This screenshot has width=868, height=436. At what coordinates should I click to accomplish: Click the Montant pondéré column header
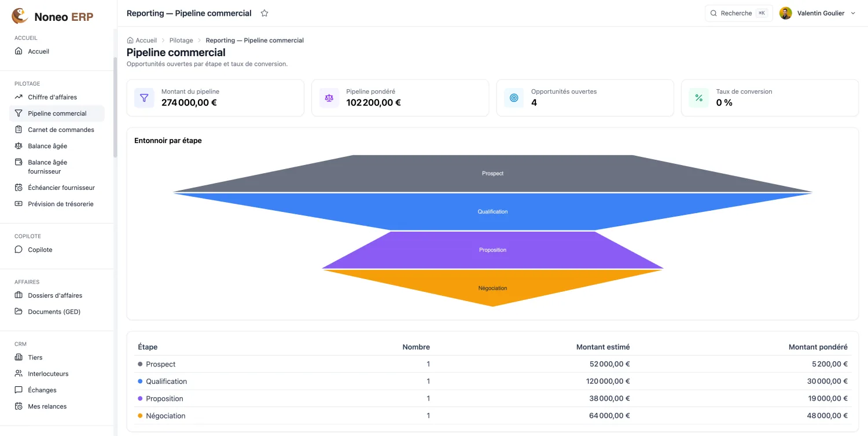818,347
